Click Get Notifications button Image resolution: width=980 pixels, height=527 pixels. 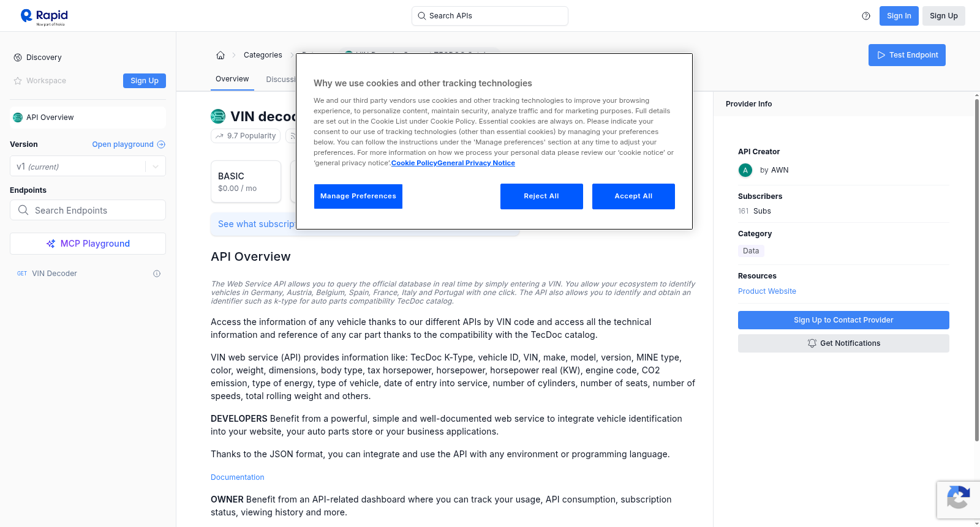[843, 343]
